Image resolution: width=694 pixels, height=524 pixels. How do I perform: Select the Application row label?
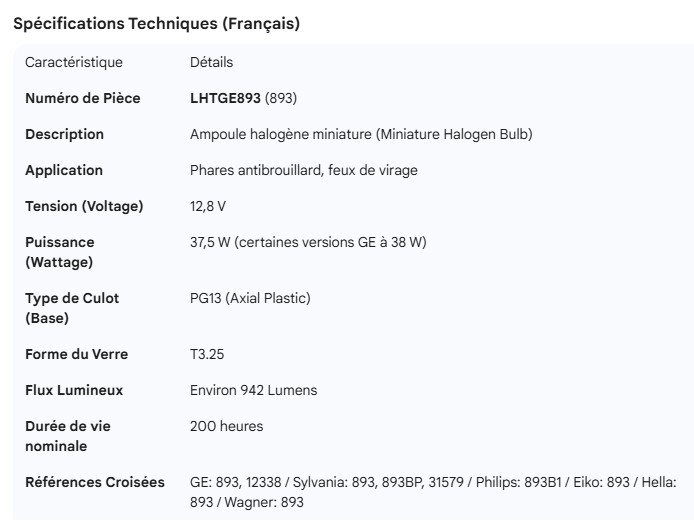[x=64, y=170]
